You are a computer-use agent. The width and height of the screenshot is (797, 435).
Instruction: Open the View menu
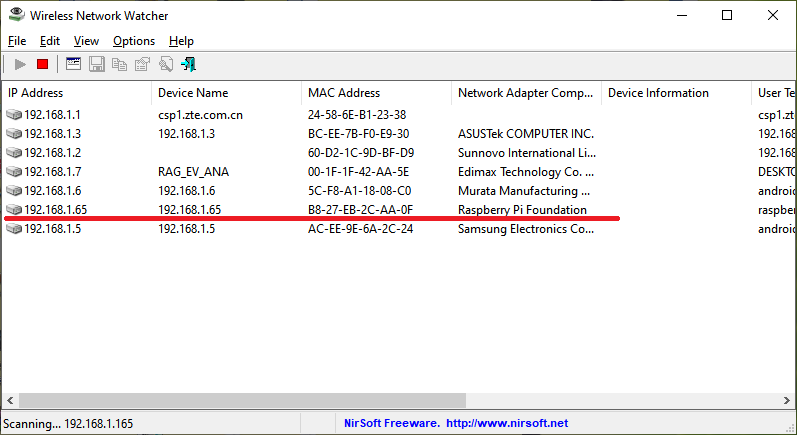[x=86, y=41]
